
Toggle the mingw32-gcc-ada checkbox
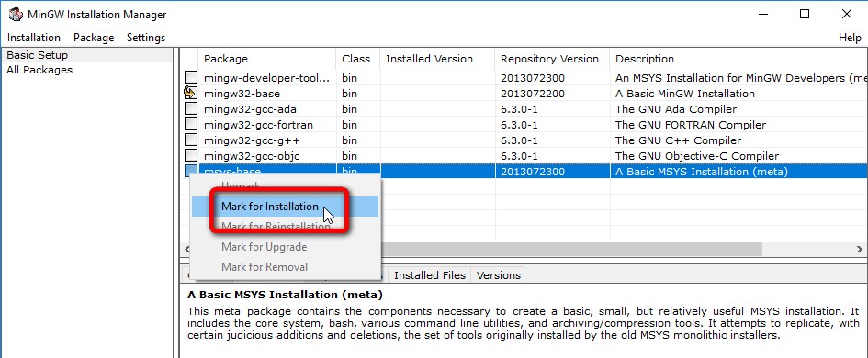point(190,108)
